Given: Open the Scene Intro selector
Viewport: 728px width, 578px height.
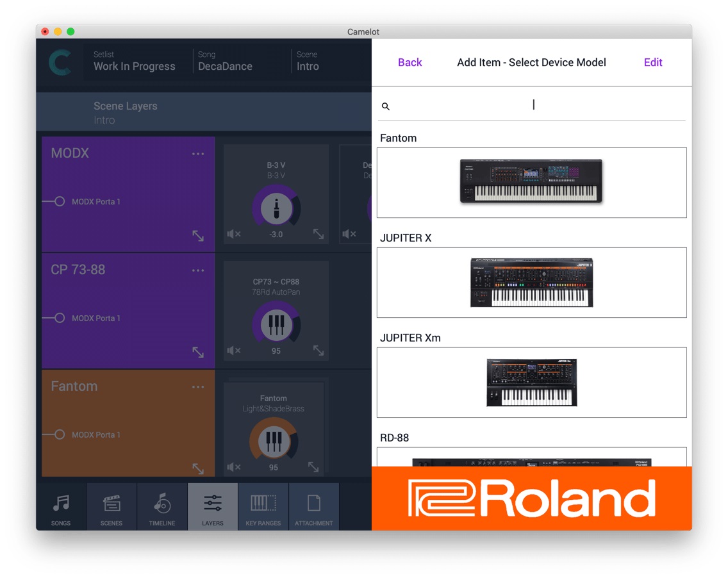Looking at the screenshot, I should [308, 62].
